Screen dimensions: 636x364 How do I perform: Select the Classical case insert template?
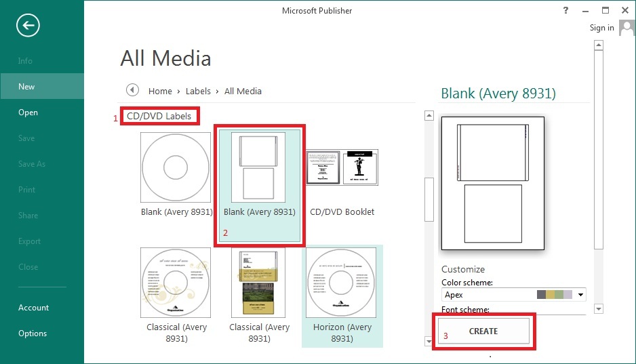(x=258, y=283)
